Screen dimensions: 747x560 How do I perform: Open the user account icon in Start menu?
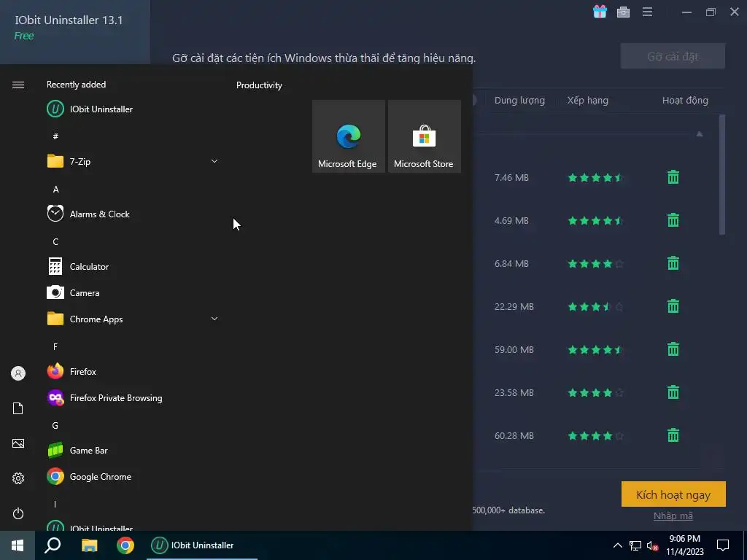tap(18, 373)
